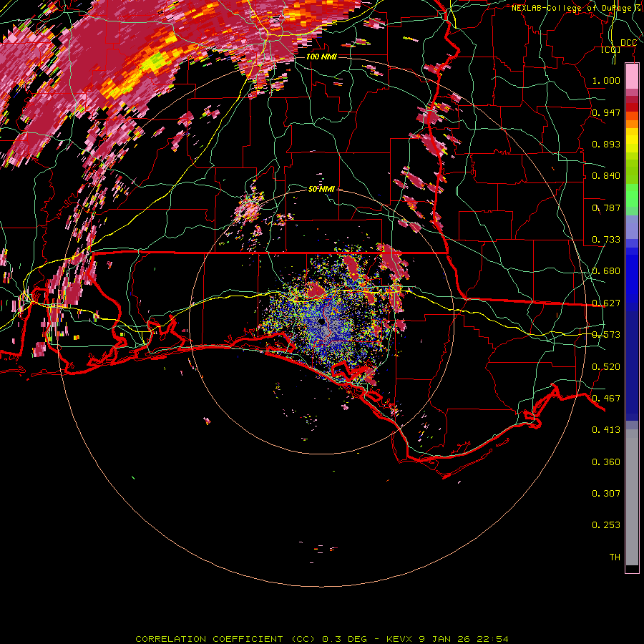Click the 0.253 legend value
The image size is (644, 644).
point(606,525)
